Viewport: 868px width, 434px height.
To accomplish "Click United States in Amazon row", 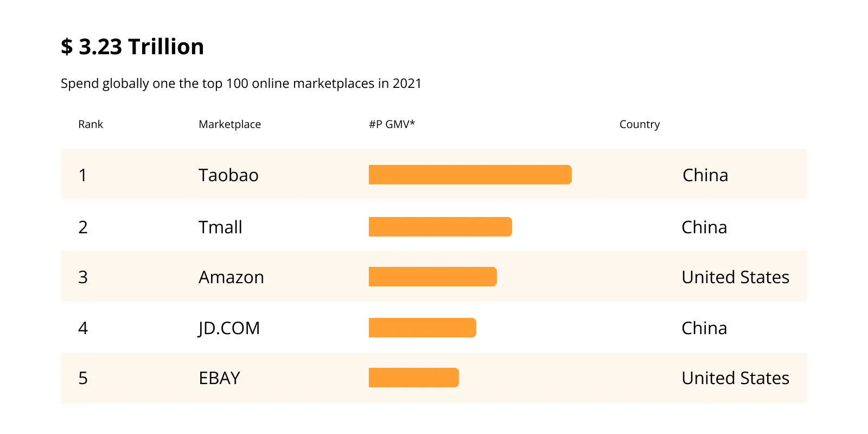I will tap(736, 277).
